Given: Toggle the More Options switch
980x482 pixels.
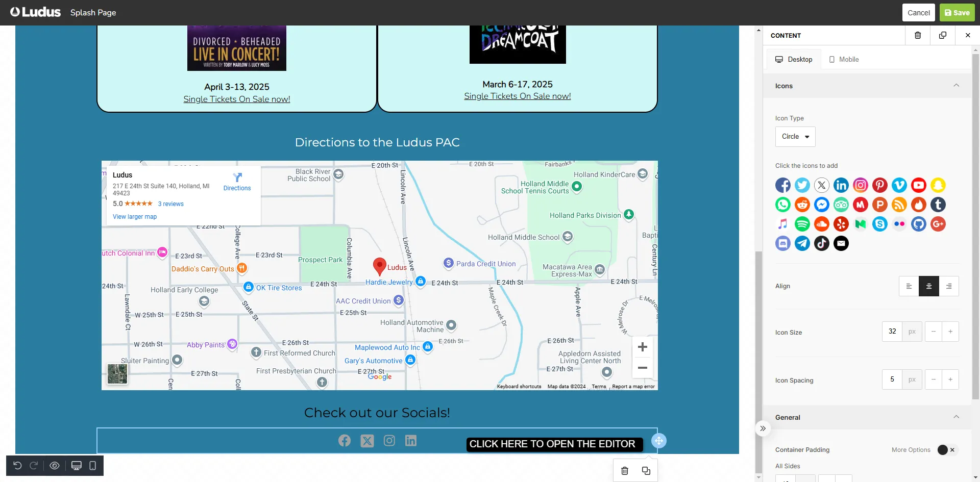Looking at the screenshot, I should click(947, 450).
